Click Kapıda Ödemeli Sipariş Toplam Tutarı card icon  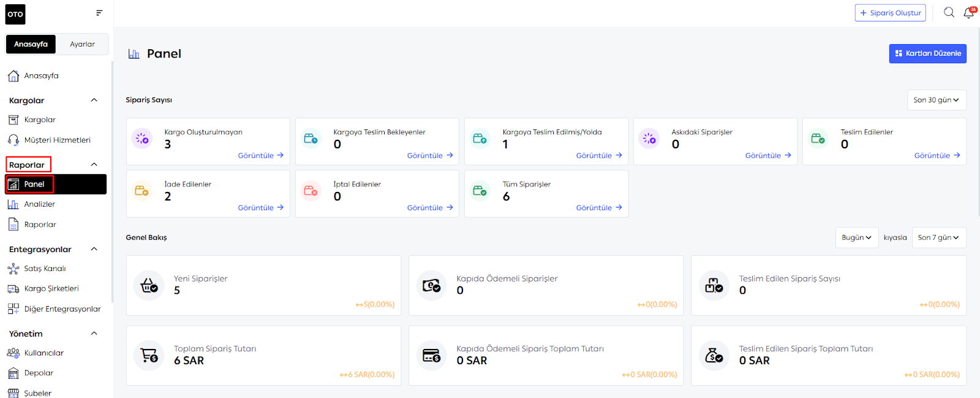[x=432, y=356]
